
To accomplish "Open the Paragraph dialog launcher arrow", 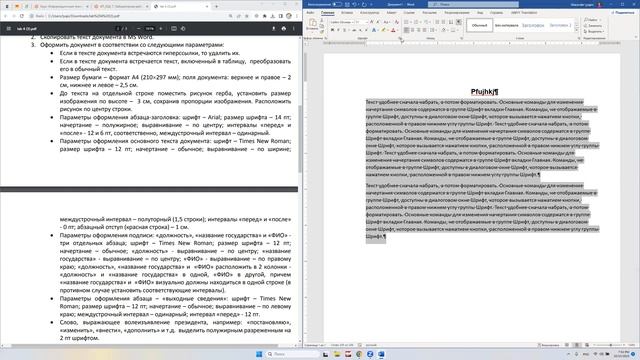I will pos(462,38).
